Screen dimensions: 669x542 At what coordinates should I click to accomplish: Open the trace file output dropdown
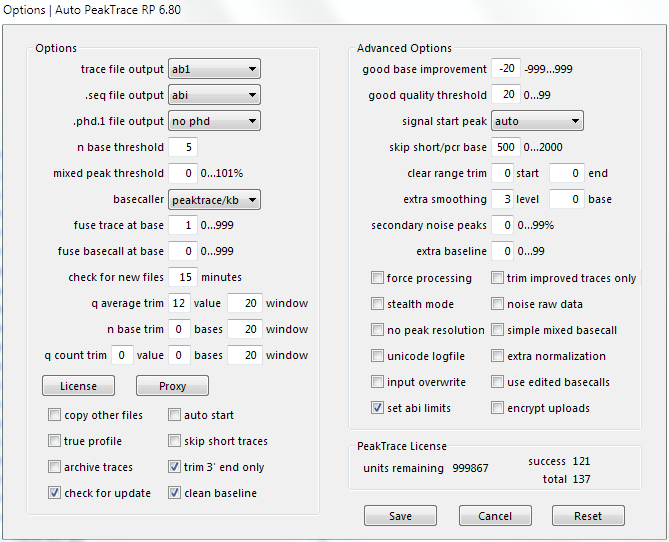point(214,69)
